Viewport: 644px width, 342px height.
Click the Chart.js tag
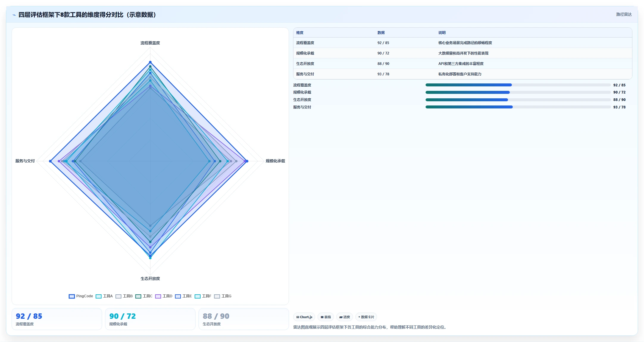[304, 317]
